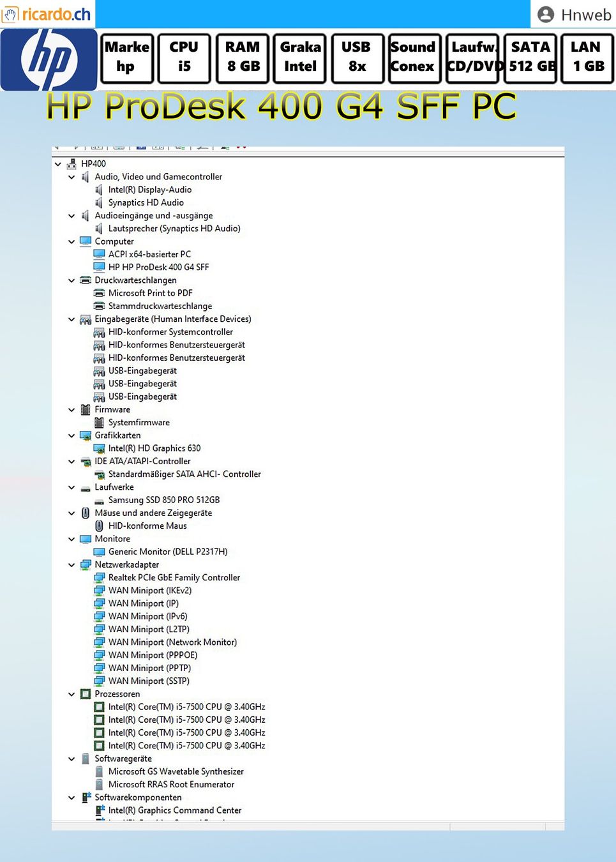Select Intel(R) Graphics Command Center entry
Viewport: 616px width, 862px height.
click(175, 810)
